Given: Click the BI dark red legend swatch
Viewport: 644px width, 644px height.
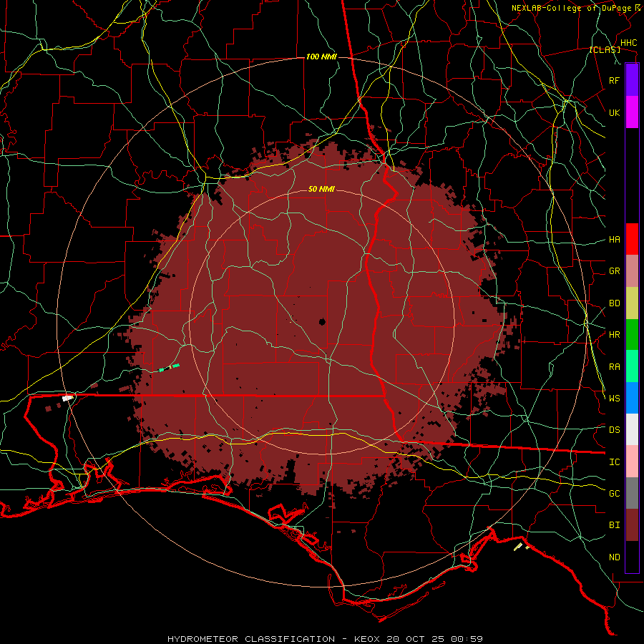Looking at the screenshot, I should 632,525.
